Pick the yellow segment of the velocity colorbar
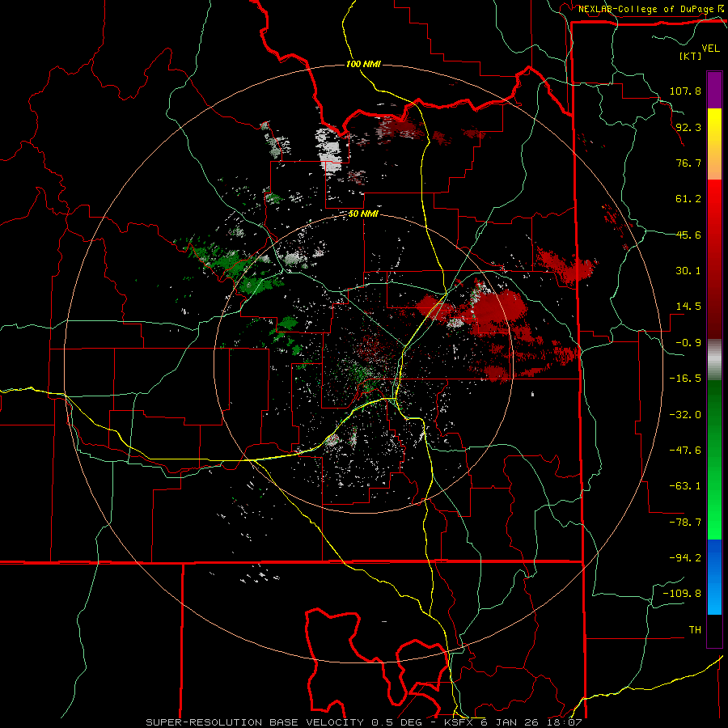This screenshot has width=728, height=728. coord(714,144)
